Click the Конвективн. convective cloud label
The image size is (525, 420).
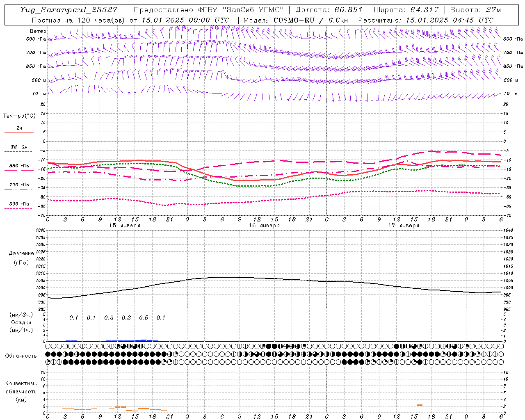click(x=21, y=383)
